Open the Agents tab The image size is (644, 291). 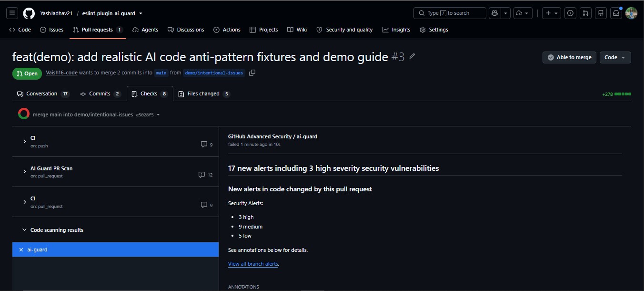145,30
